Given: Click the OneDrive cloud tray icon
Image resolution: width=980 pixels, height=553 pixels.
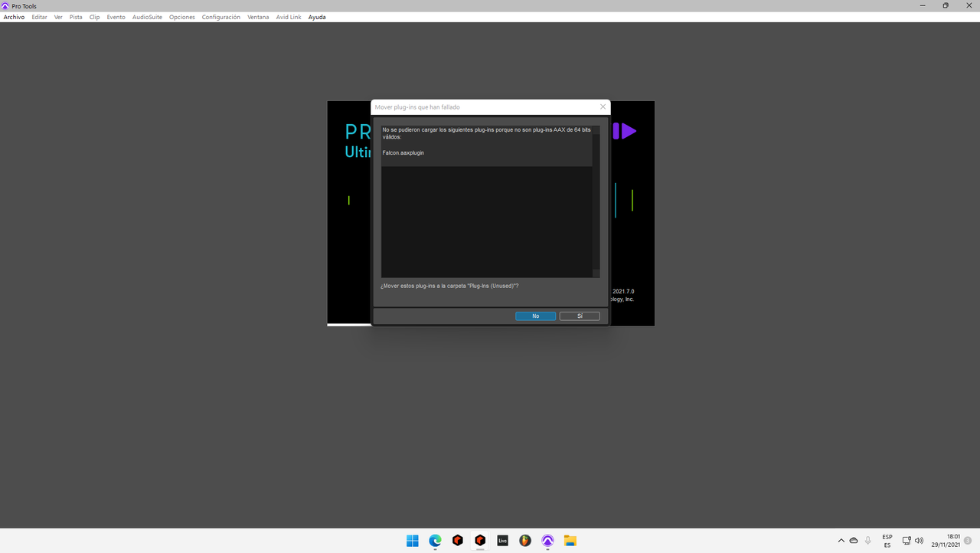Looking at the screenshot, I should [854, 541].
